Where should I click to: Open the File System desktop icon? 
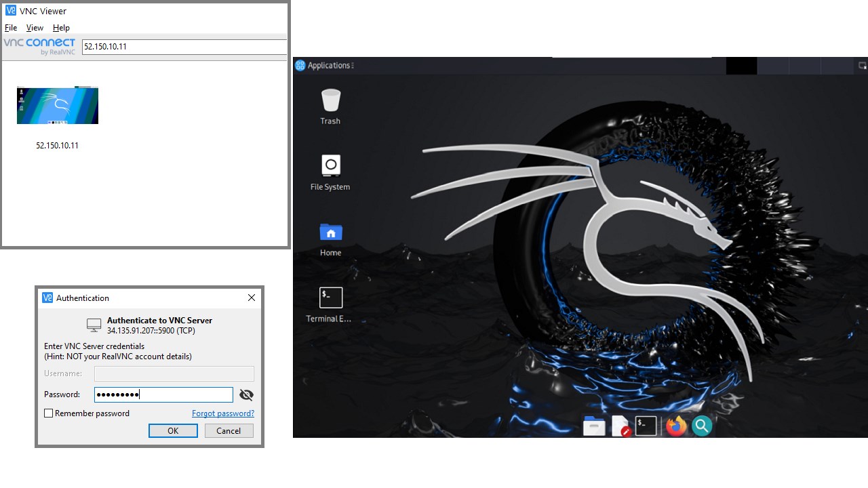330,173
